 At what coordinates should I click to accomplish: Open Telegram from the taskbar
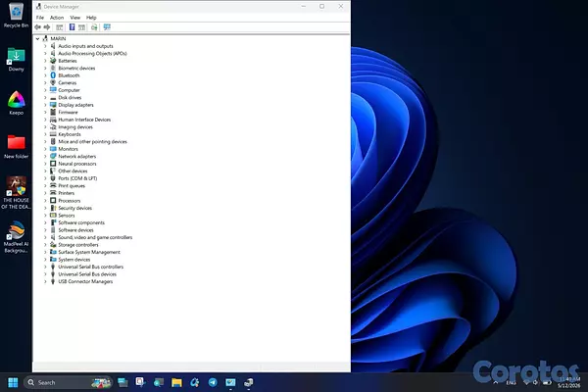(x=213, y=382)
